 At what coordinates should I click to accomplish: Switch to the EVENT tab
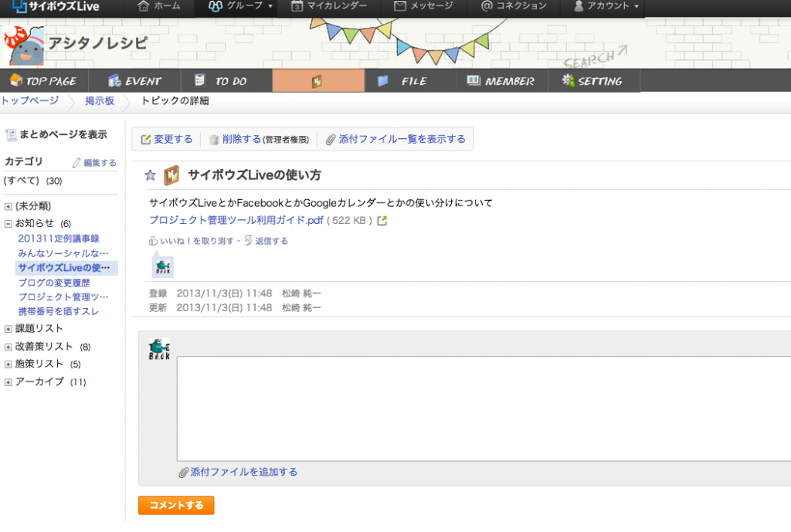pos(134,81)
